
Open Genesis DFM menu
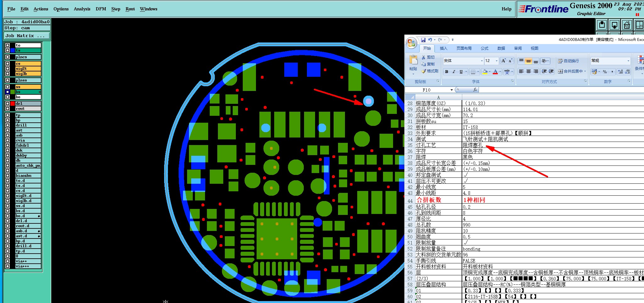coord(101,9)
